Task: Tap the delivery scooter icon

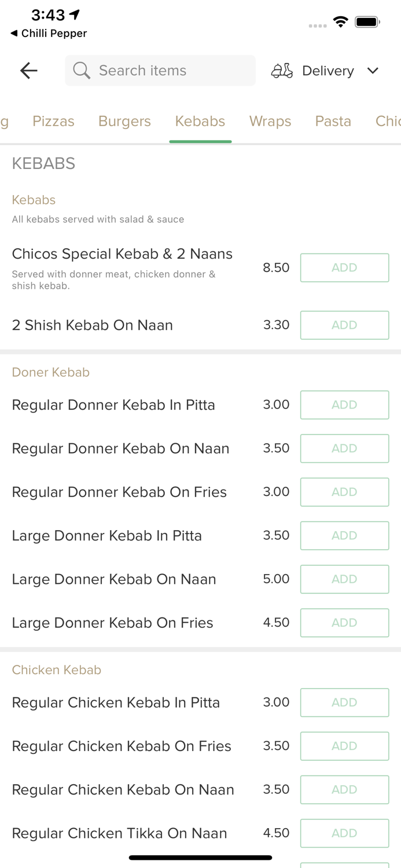Action: click(x=282, y=71)
